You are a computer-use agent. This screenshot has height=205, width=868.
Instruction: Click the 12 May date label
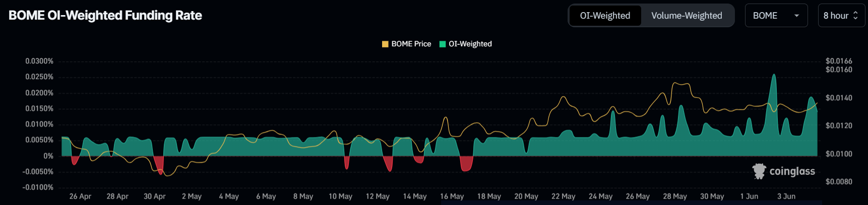pos(378,196)
